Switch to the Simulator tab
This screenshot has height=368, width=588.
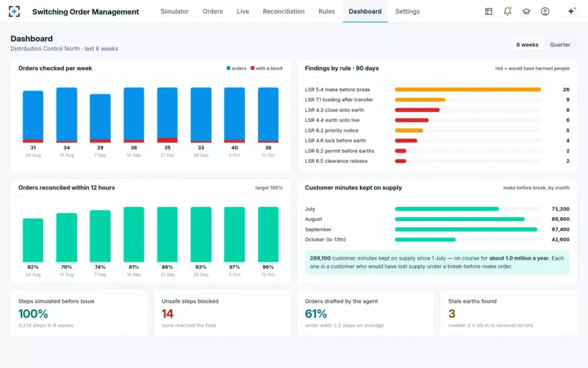[x=174, y=11]
